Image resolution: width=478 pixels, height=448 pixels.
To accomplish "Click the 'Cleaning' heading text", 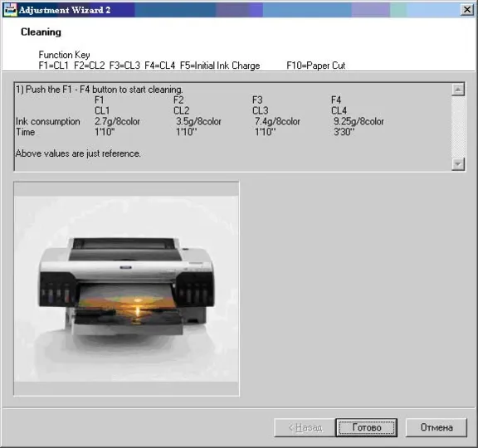I will [x=41, y=32].
